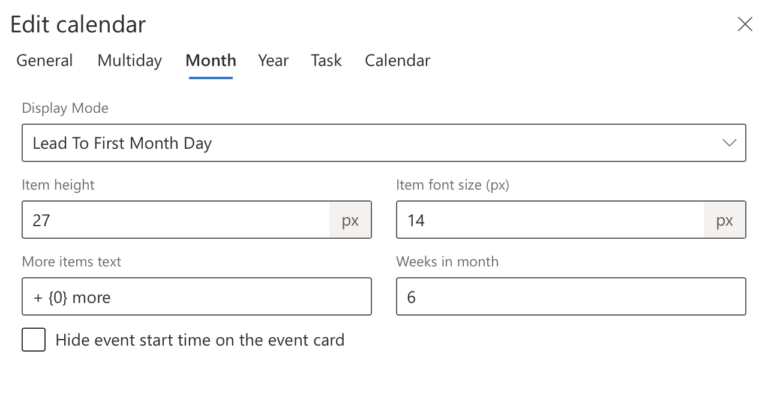
Task: Focus the Item font size field
Action: 550,220
